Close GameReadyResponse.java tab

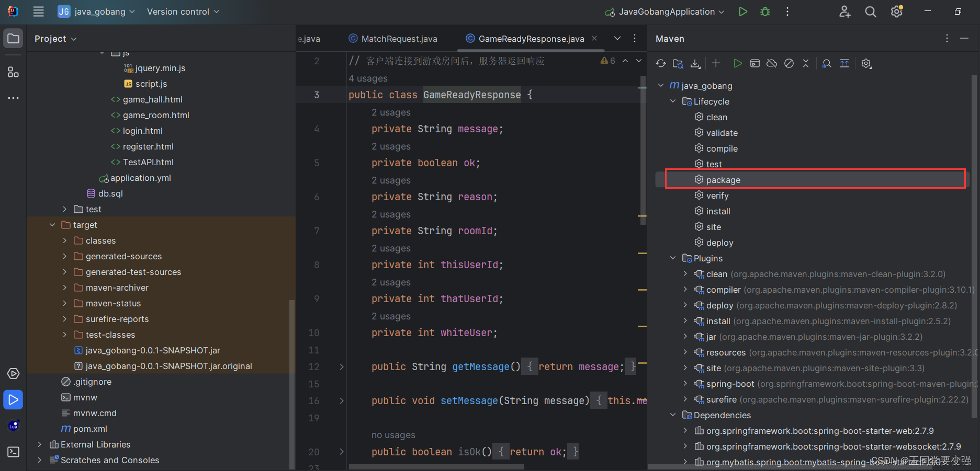tap(594, 38)
